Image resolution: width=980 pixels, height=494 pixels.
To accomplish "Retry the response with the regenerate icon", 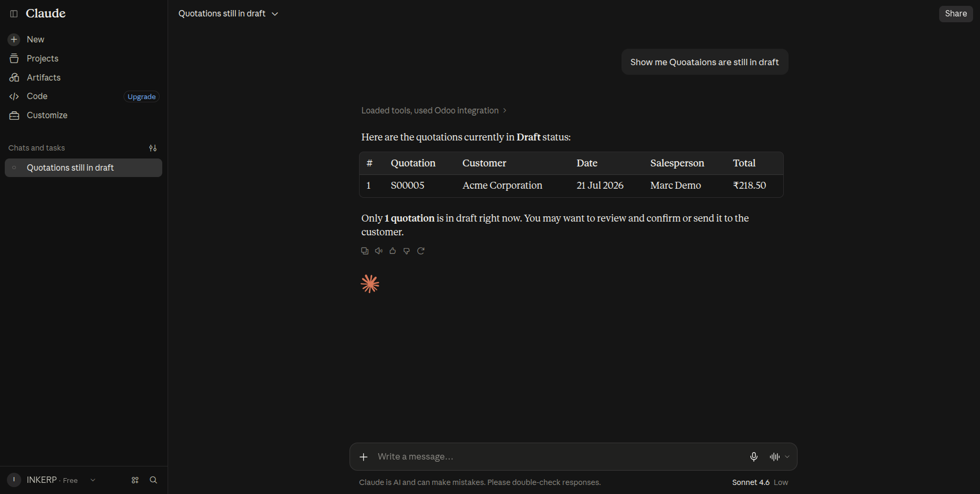I will (x=421, y=251).
